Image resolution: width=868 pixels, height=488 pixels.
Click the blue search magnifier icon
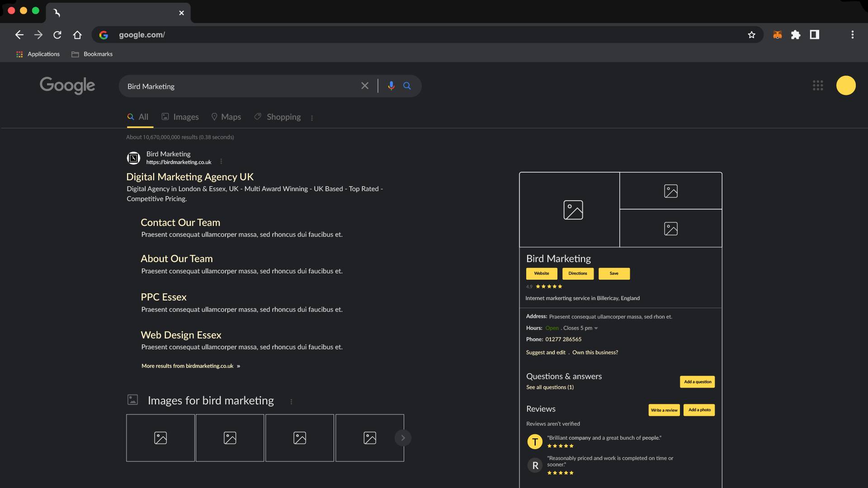click(407, 86)
